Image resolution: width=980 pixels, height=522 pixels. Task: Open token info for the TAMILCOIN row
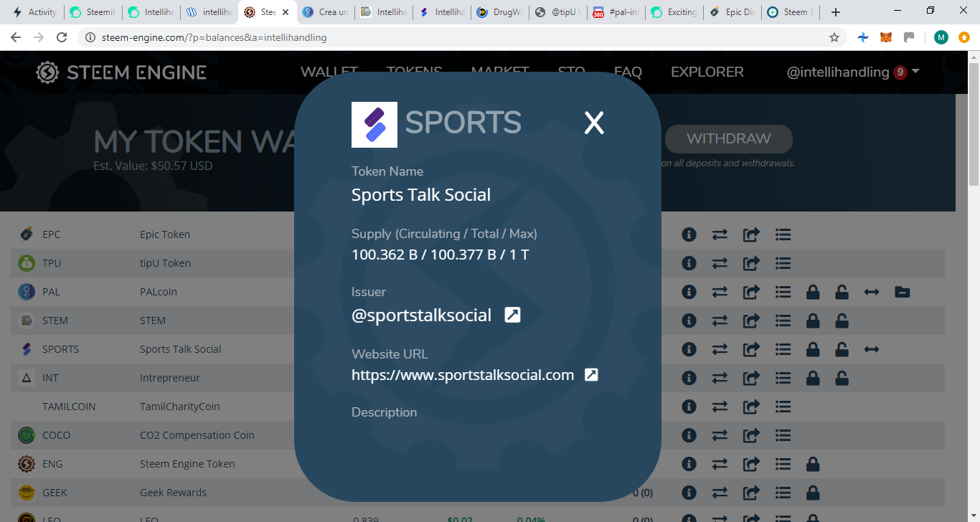(x=689, y=407)
